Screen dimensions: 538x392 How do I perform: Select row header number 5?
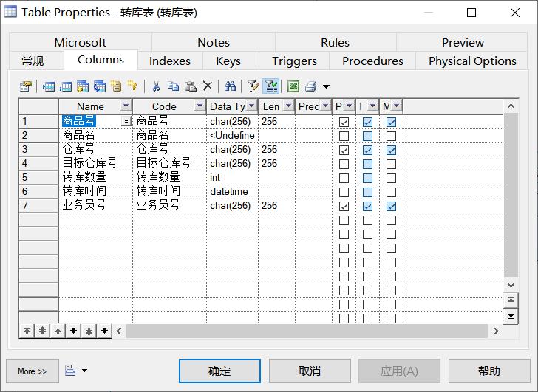click(38, 177)
